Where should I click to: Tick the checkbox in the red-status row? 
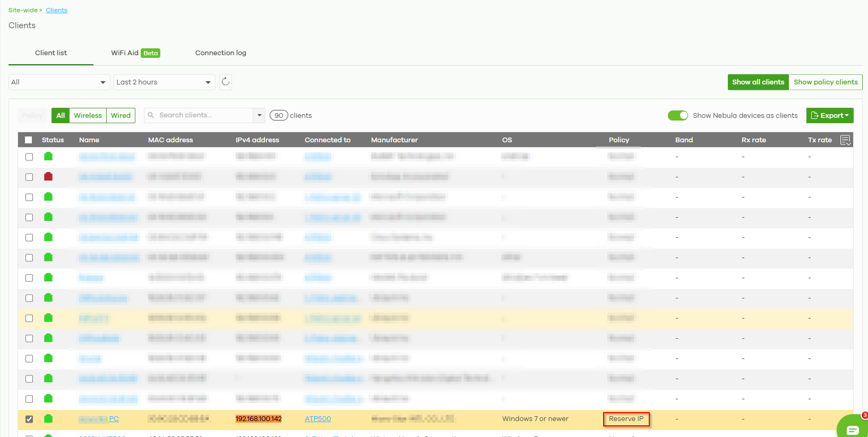point(29,177)
